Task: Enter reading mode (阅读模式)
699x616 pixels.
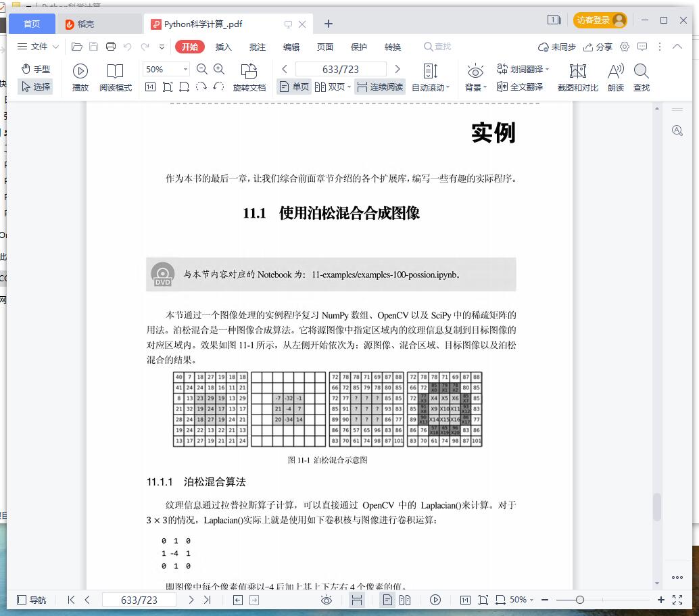Action: [116, 78]
